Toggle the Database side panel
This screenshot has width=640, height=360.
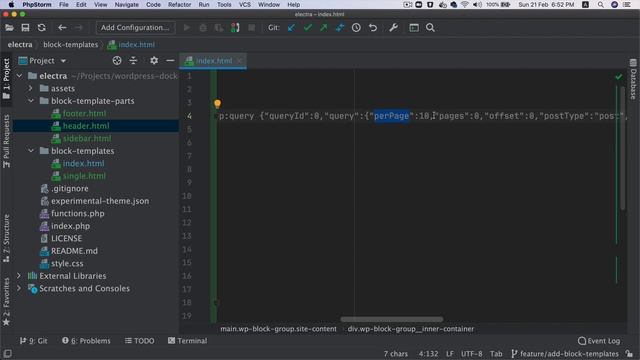[633, 79]
